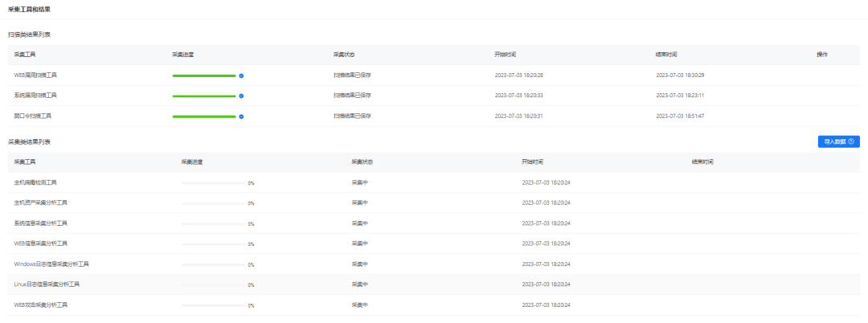
Task: Click the help icon in 导入数据 button
Action: click(851, 141)
